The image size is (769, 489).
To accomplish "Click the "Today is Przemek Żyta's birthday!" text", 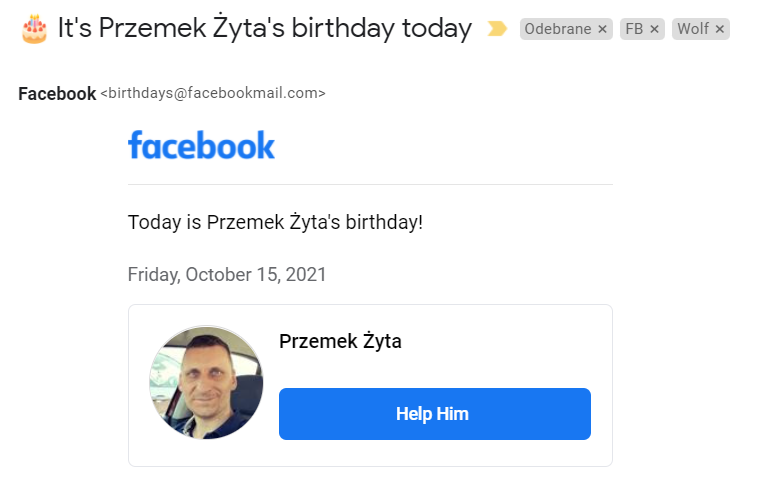I will 275,222.
